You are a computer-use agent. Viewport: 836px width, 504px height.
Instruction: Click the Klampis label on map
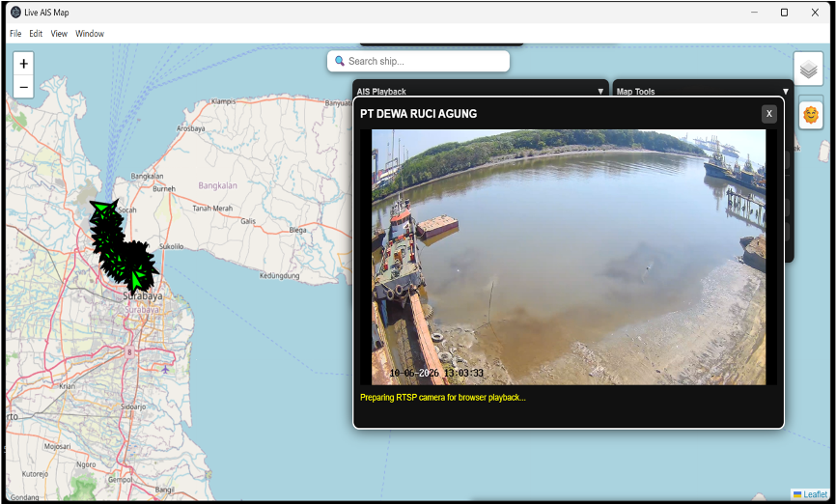click(x=223, y=101)
